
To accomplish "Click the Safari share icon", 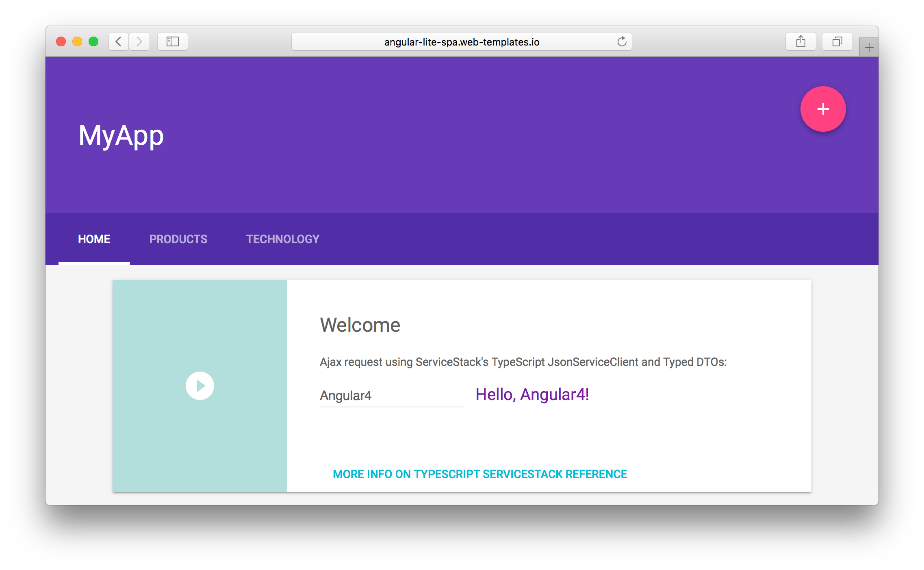I will pyautogui.click(x=800, y=41).
